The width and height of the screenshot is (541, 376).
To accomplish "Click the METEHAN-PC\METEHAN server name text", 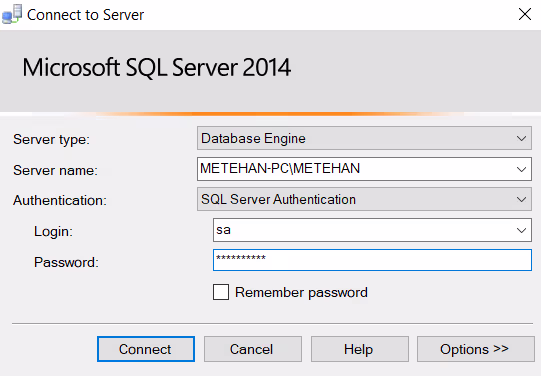I will point(280,168).
